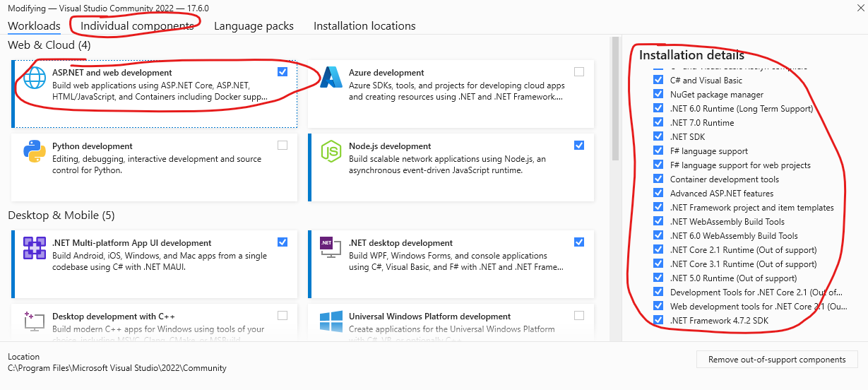Open the Individual components tab
This screenshot has width=868, height=390.
coord(137,26)
